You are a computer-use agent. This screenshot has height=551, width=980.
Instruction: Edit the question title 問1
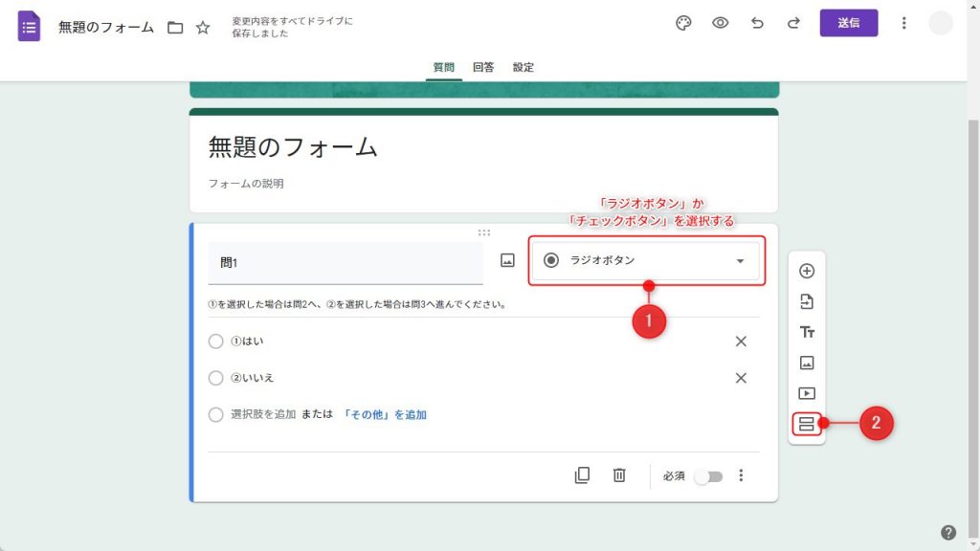(345, 263)
